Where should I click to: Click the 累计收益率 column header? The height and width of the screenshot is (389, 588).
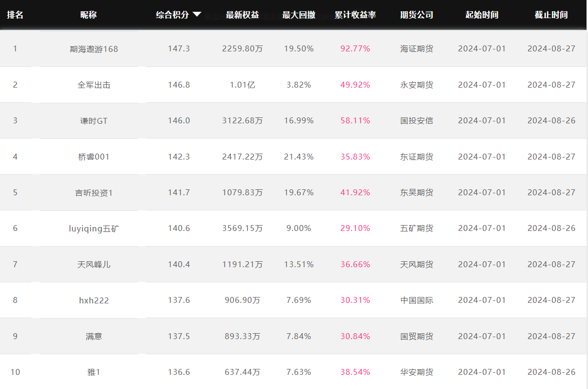pyautogui.click(x=355, y=15)
